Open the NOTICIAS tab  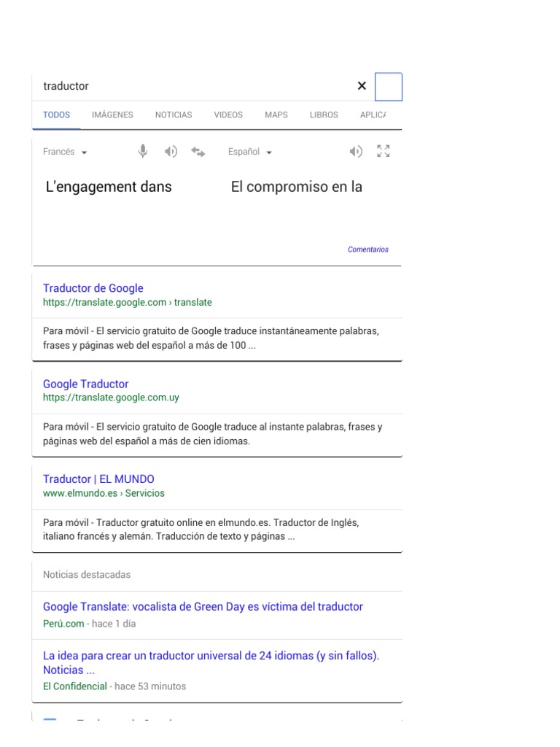click(174, 115)
